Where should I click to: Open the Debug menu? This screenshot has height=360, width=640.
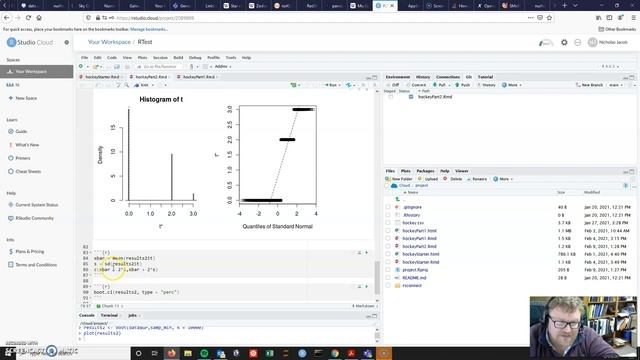pos(195,58)
